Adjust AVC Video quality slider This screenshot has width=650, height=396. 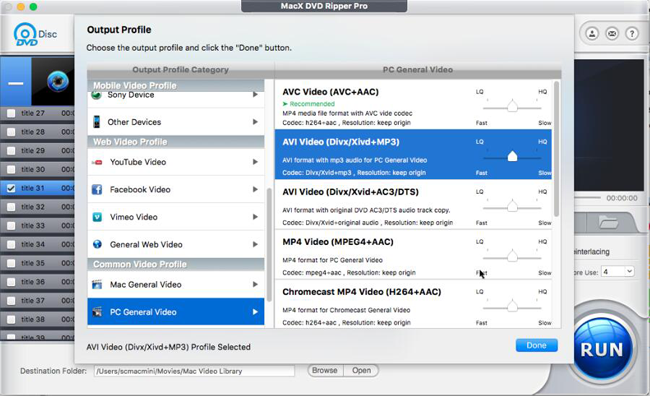(512, 107)
